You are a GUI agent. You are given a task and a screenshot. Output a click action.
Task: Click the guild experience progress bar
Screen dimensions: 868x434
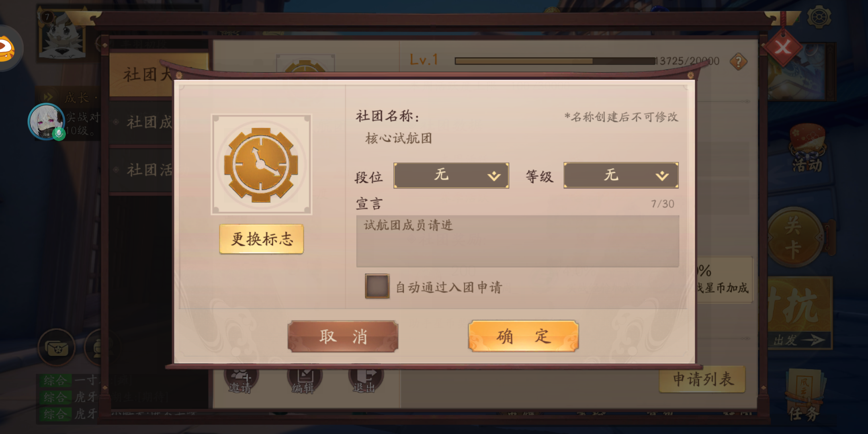pos(555,61)
